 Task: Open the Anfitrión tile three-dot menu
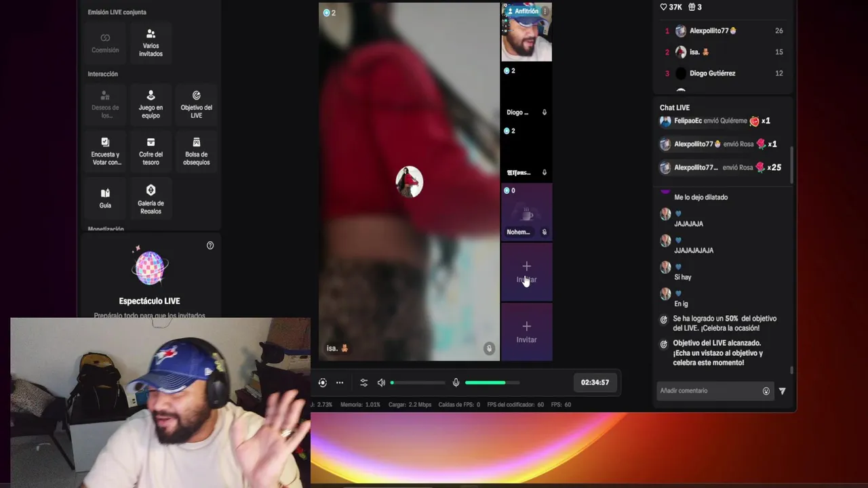point(545,12)
